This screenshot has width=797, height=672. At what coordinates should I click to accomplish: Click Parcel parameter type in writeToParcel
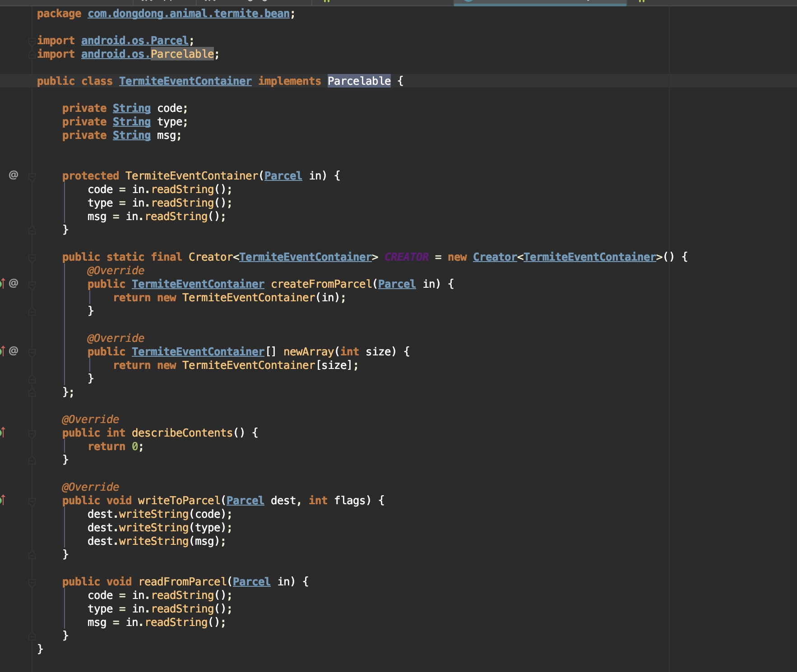246,501
